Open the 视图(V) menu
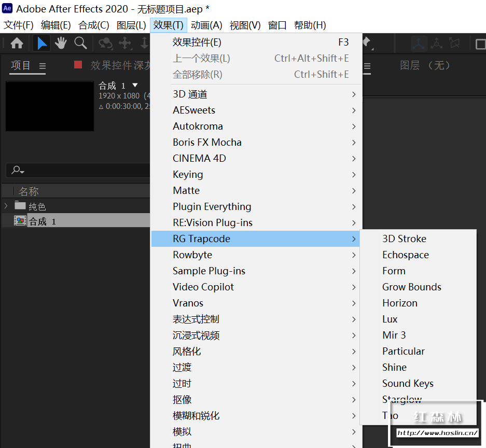The width and height of the screenshot is (486, 448). (x=245, y=25)
